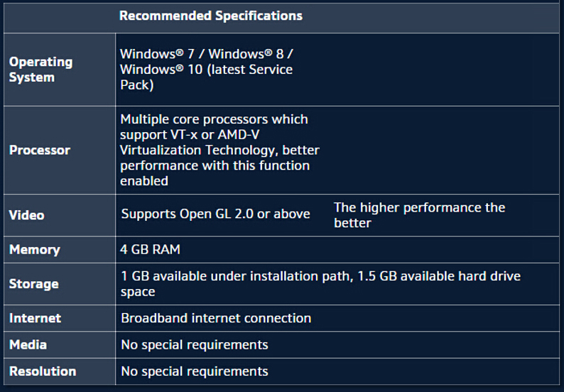Click the Media row's 'No special requirements'
564x392 pixels.
pyautogui.click(x=195, y=345)
